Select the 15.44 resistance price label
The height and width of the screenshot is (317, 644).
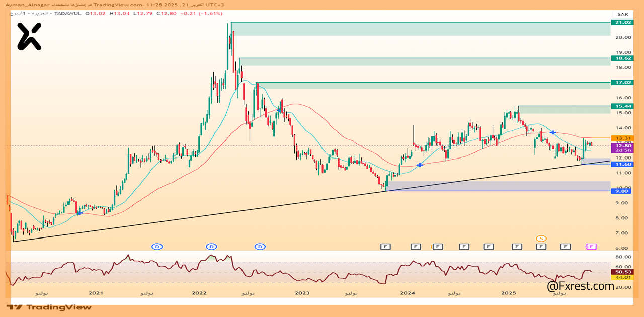[x=621, y=106]
